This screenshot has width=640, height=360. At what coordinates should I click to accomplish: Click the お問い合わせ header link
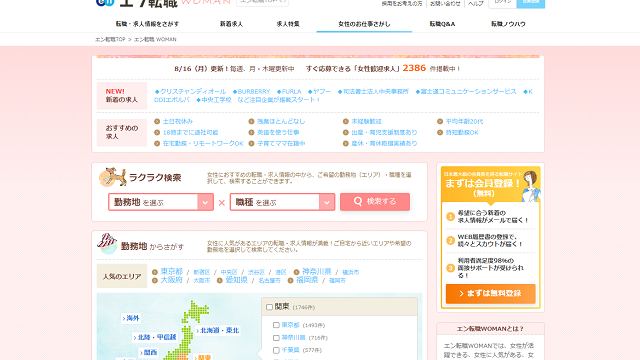[x=445, y=3]
